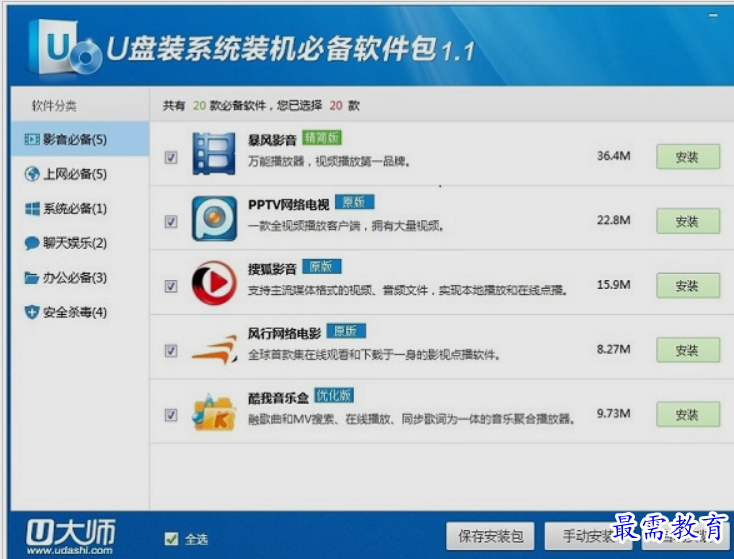Select the 影音必备(5) category
Image resolution: width=734 pixels, height=559 pixels.
click(80, 139)
